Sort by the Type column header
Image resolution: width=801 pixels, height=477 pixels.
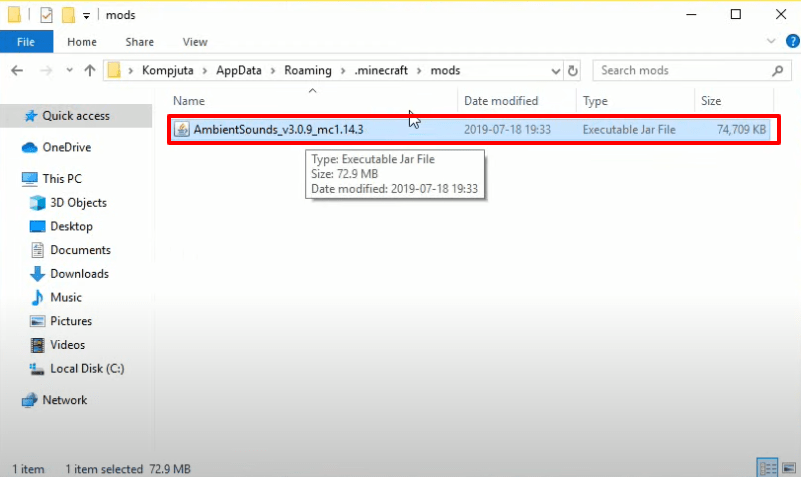[x=595, y=101]
